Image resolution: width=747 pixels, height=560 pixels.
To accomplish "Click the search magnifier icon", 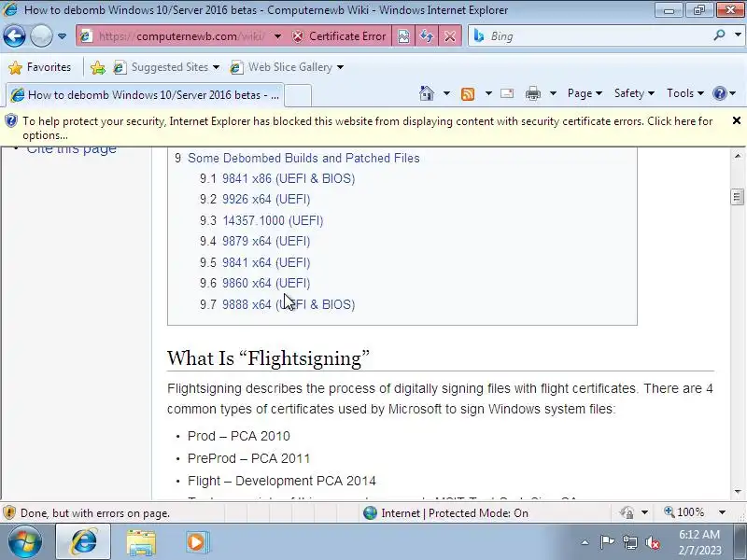I will pos(719,35).
